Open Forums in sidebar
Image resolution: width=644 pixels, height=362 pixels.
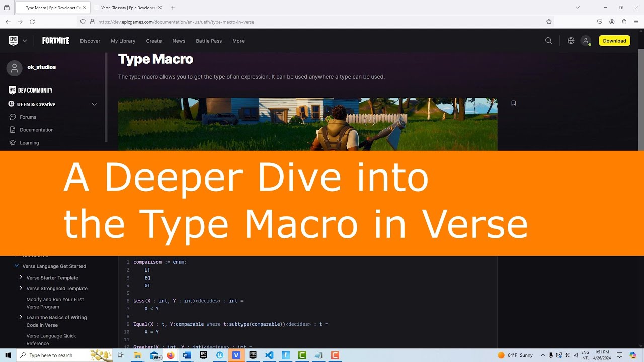coord(23,117)
